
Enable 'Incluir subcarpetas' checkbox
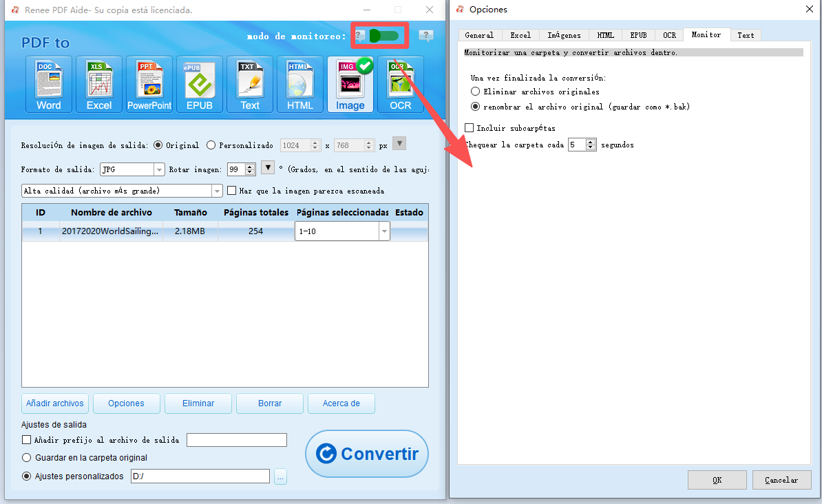click(470, 128)
